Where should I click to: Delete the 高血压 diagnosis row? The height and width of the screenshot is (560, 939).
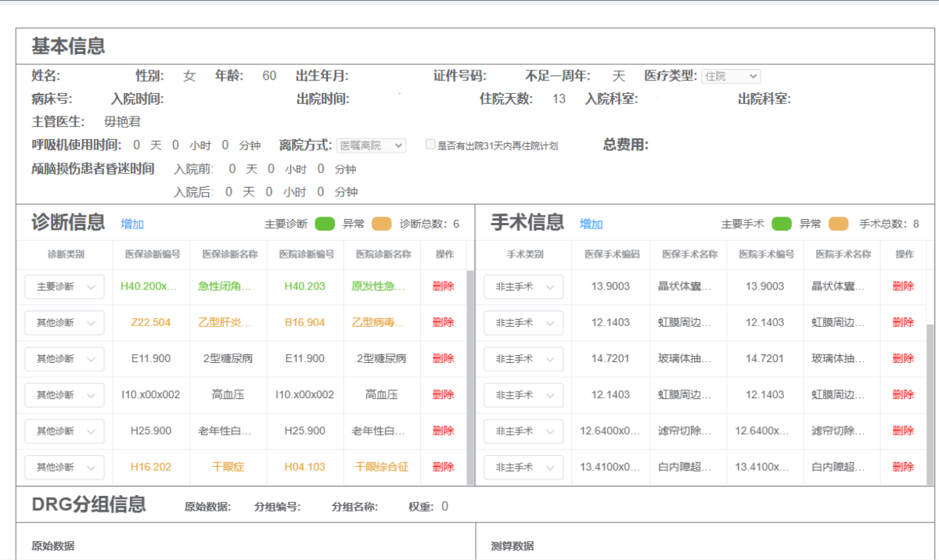coord(443,394)
